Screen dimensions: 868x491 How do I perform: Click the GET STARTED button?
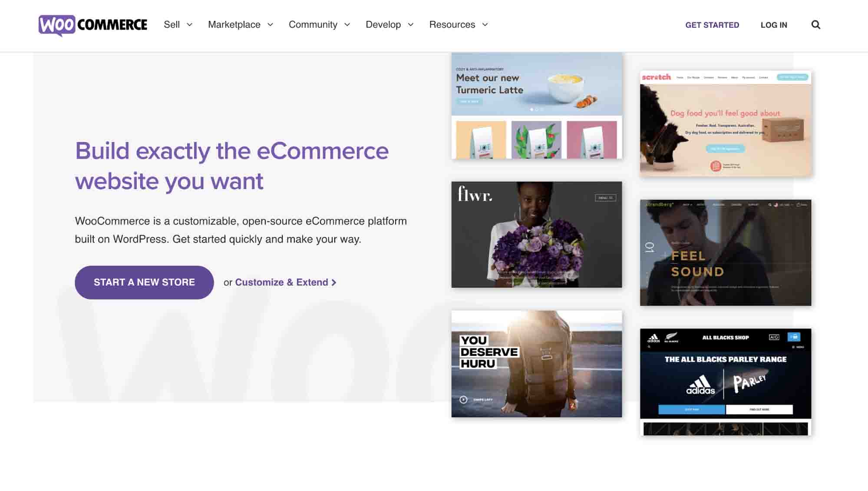pos(713,25)
